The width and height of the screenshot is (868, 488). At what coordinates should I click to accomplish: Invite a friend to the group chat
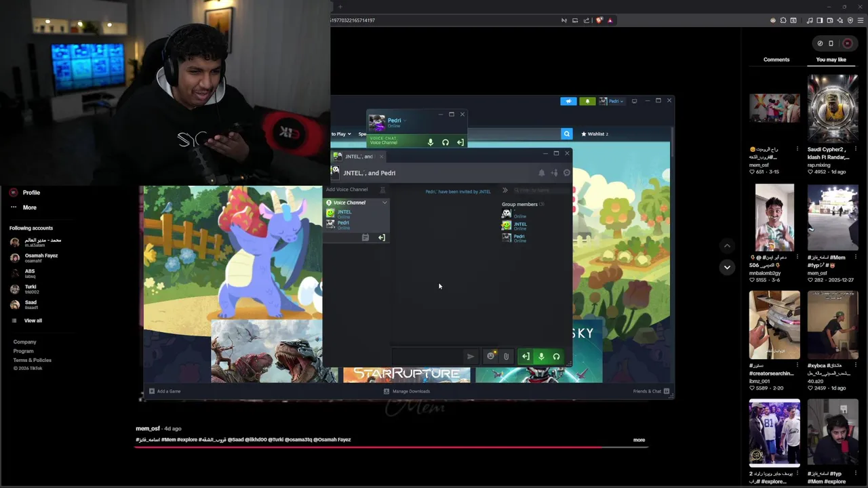[554, 173]
